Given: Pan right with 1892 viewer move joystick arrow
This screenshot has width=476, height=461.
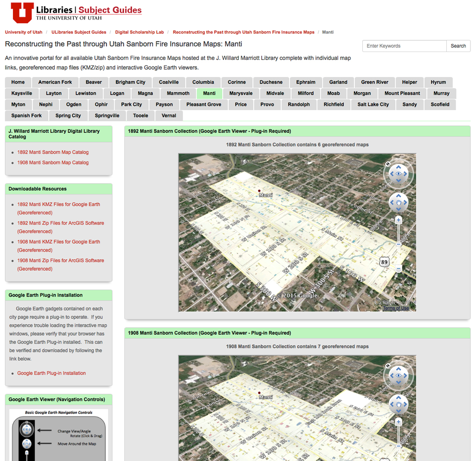Looking at the screenshot, I should click(x=405, y=202).
